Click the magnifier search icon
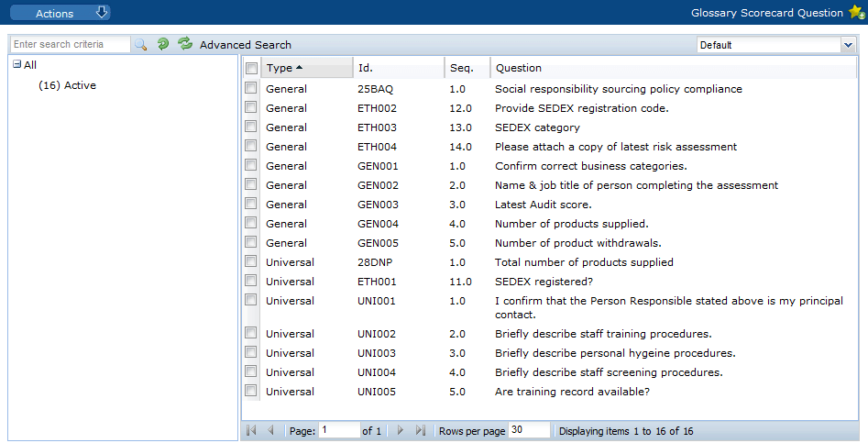This screenshot has height=443, width=868. tap(140, 44)
